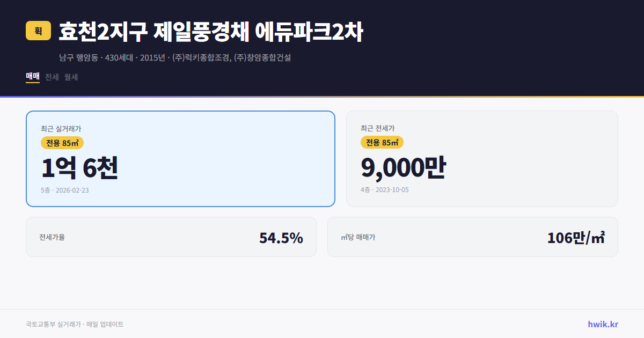This screenshot has height=338, width=644.
Task: Click the ㎡당 매매가 price-per-area card
Action: [x=472, y=237]
